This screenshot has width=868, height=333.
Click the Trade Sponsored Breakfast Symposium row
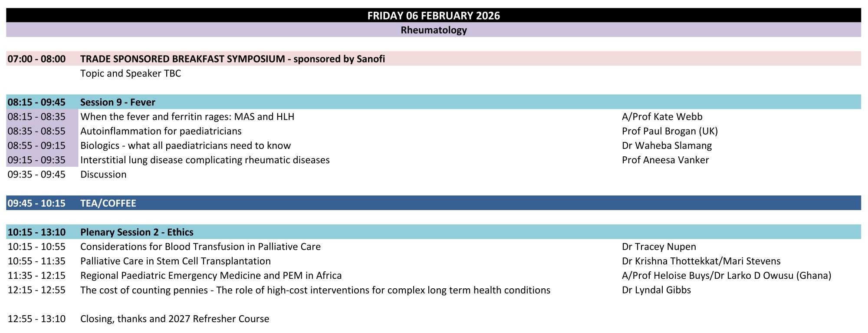[x=233, y=59]
